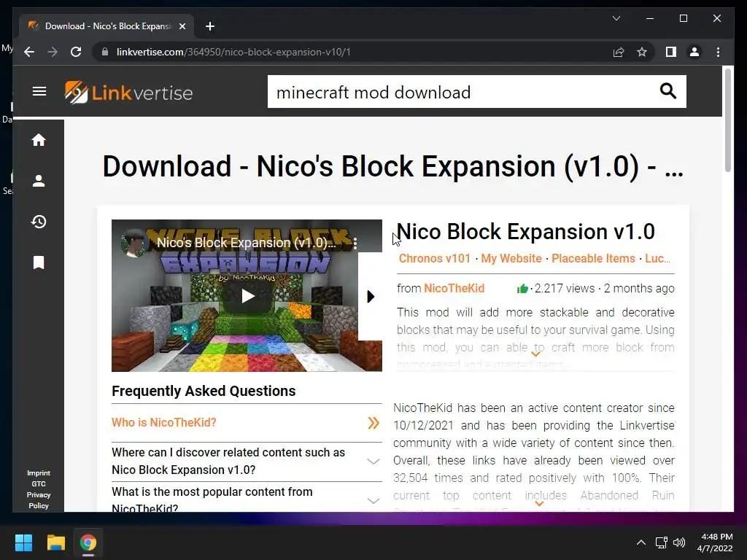Expand the mod description text

(x=535, y=354)
